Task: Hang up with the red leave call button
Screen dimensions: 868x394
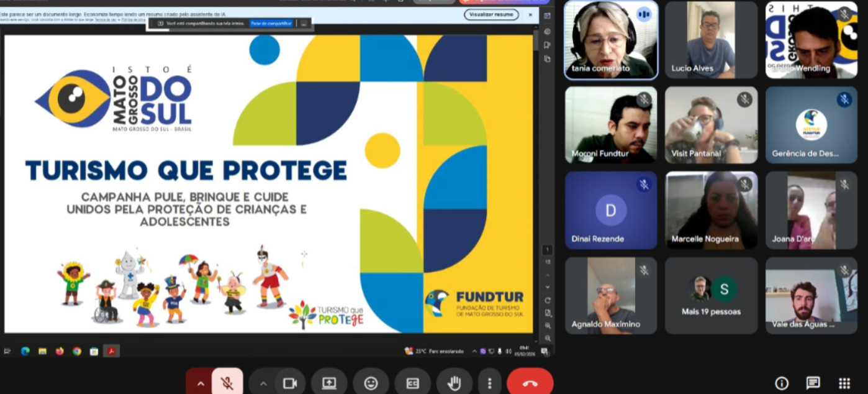Action: (x=530, y=383)
